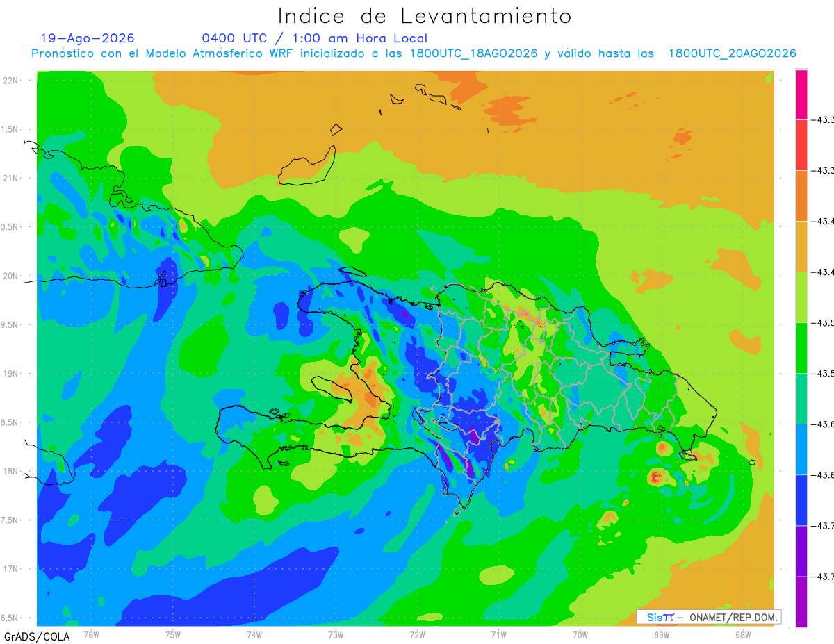Select the '17N' latitude tick label
Viewport: 834px width, 644px height.
(x=11, y=569)
